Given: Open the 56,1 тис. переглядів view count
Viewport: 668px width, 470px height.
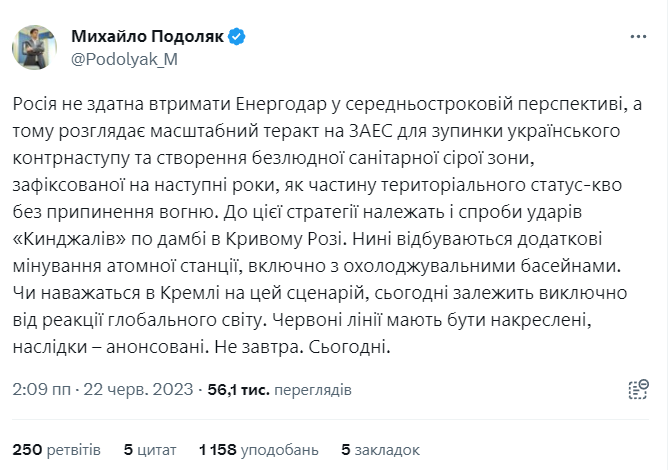Looking at the screenshot, I should (268, 389).
